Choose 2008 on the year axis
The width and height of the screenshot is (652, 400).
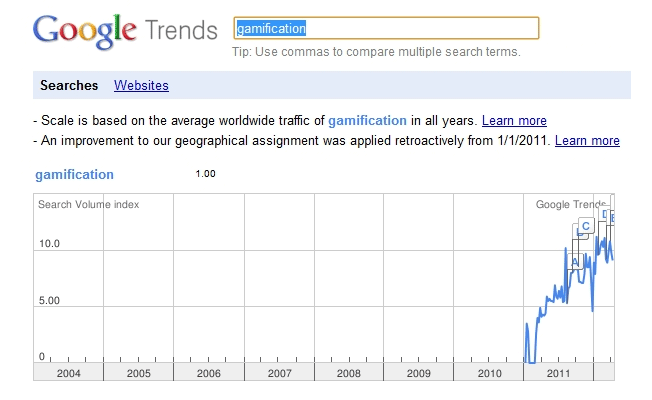click(348, 373)
